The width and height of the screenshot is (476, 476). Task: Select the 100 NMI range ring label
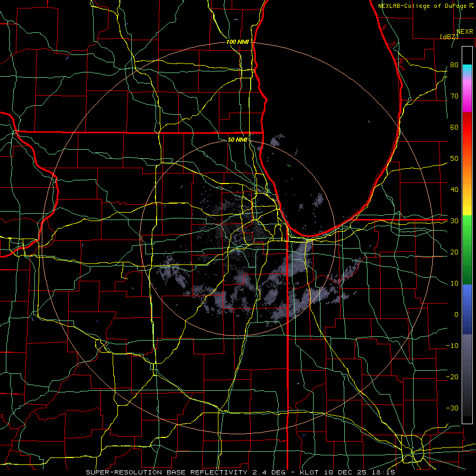[x=237, y=42]
